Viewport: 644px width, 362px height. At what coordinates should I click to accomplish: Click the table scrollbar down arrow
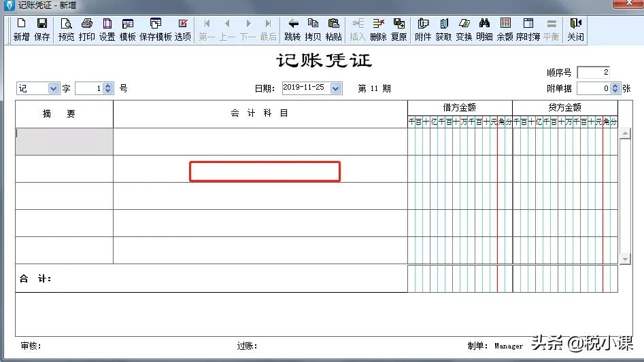625,259
